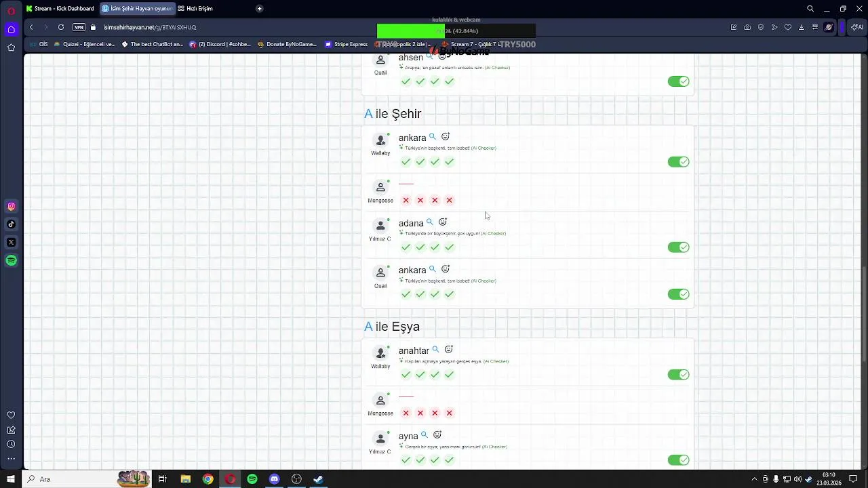Screen dimensions: 868x488
Task: Open the bookmarks star in the sidebar
Action: [x=11, y=47]
